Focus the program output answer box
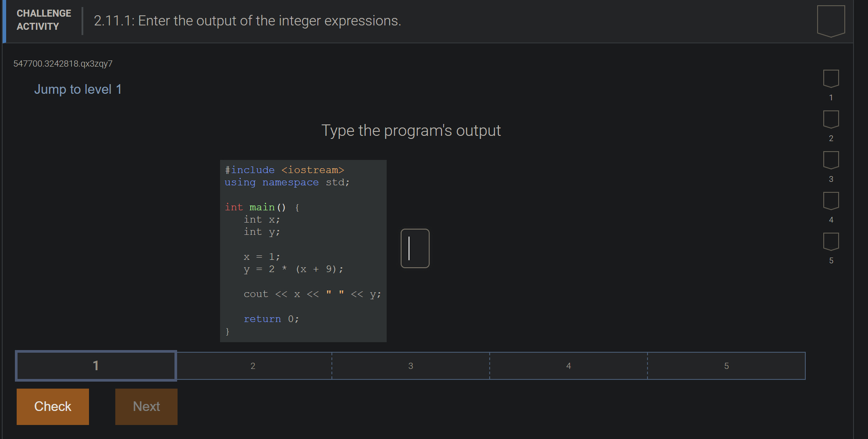The height and width of the screenshot is (439, 868). 415,248
